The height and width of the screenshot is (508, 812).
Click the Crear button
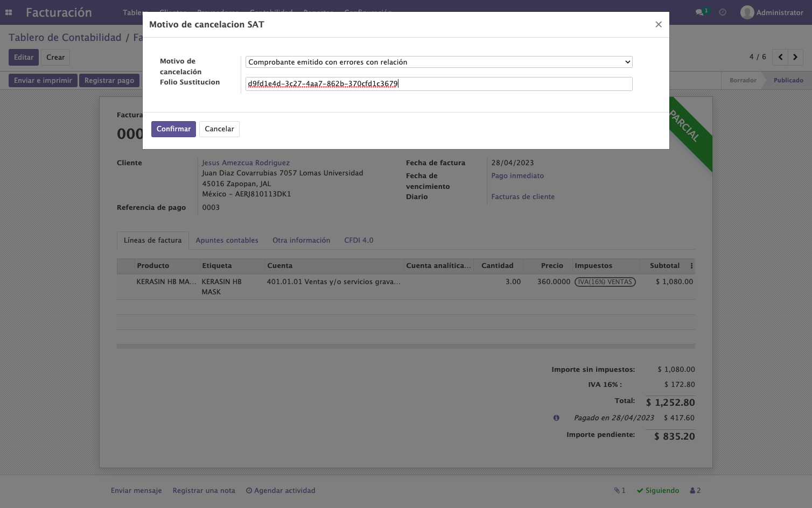point(55,58)
